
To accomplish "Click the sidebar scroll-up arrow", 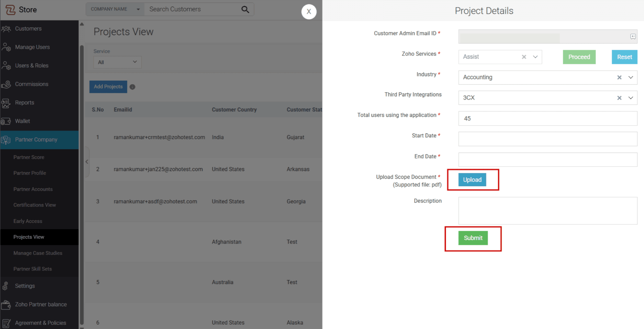I will 82,24.
